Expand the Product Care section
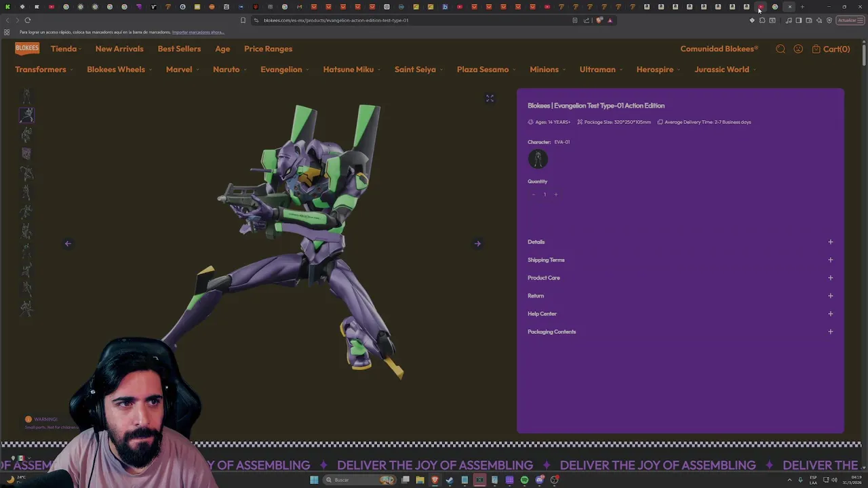 (680, 278)
